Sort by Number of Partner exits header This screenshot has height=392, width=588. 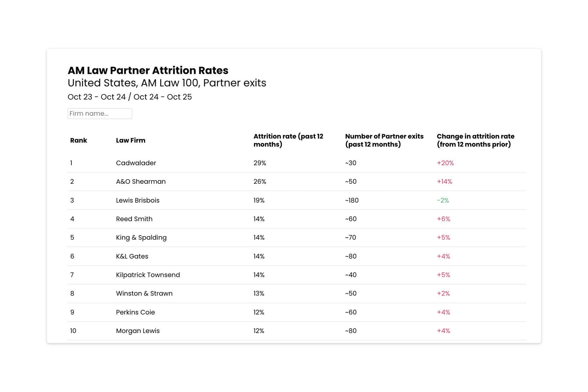click(384, 140)
